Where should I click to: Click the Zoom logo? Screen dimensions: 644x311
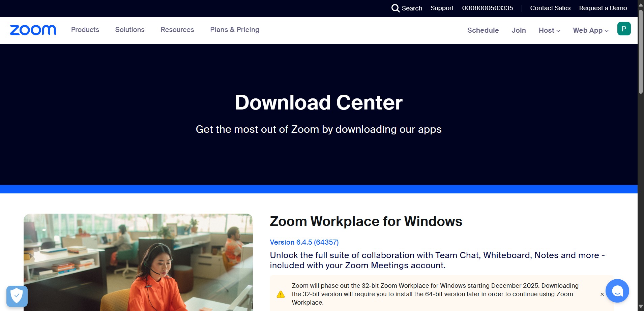coord(33,30)
